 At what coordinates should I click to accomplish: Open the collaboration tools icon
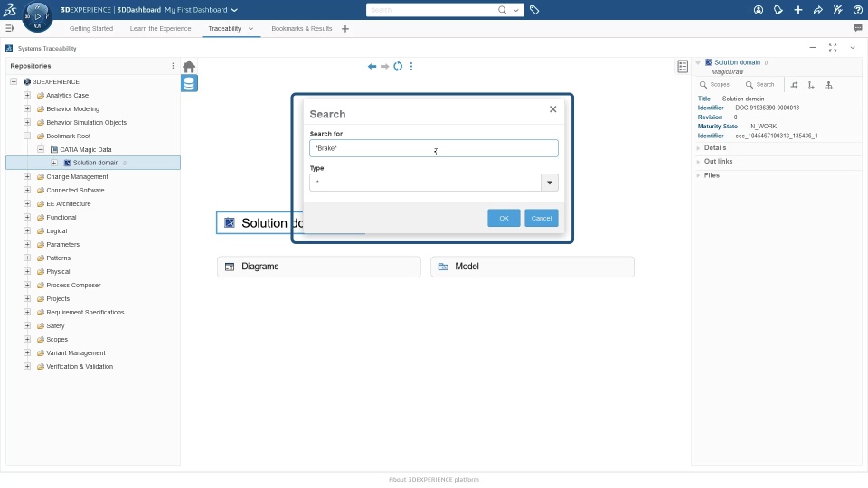pos(838,10)
